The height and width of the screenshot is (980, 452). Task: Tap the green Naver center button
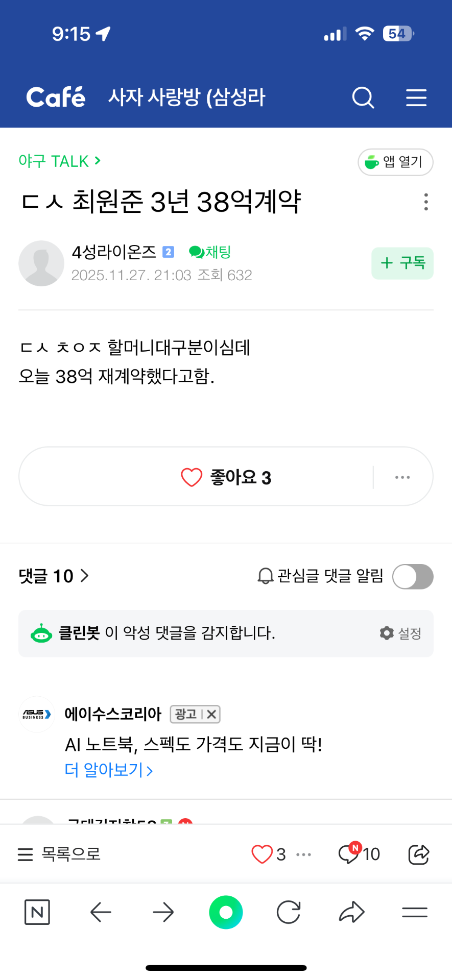coord(226,912)
